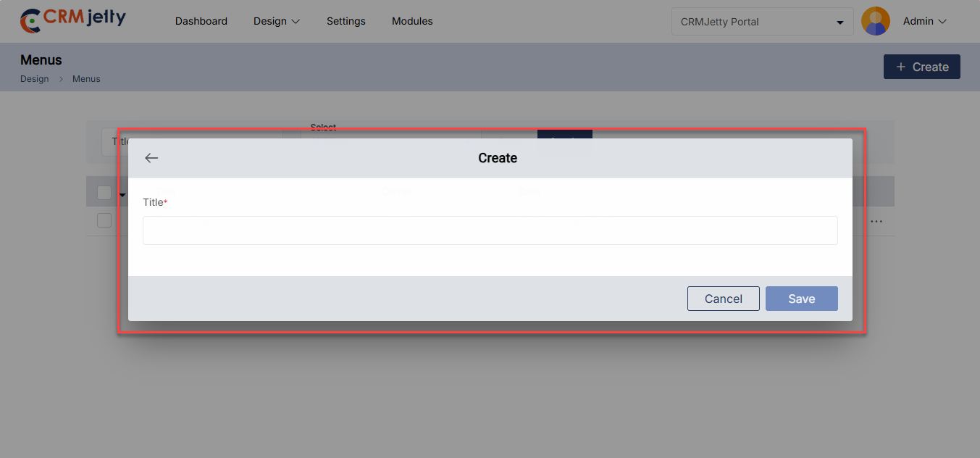The image size is (980, 458).
Task: Go to the Dashboard menu item
Action: pos(201,21)
